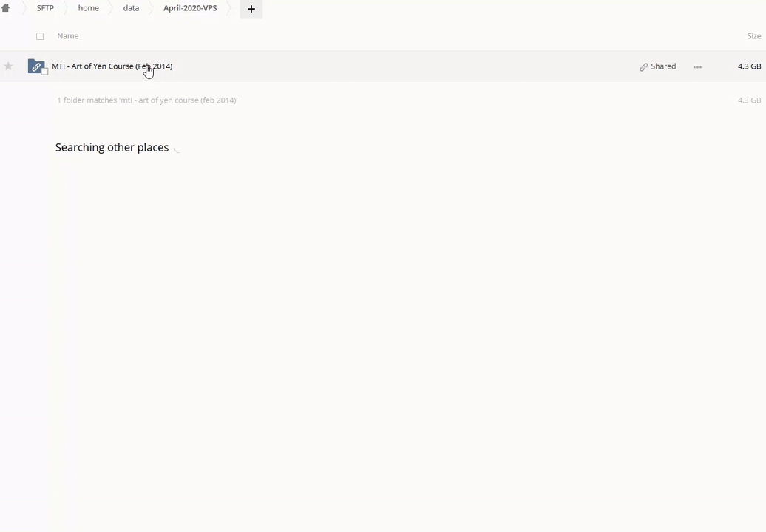
Task: Toggle the select-all checkbox beside Name
Action: point(40,36)
